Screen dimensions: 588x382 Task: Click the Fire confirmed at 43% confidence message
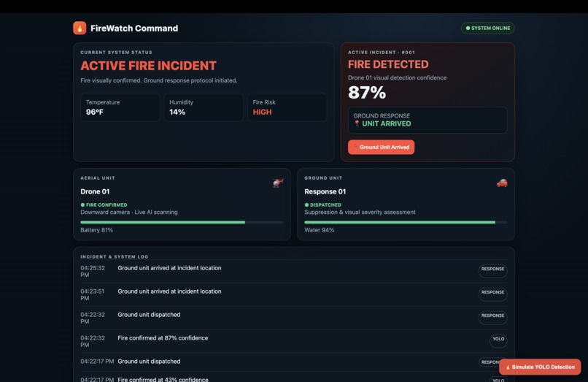click(163, 379)
